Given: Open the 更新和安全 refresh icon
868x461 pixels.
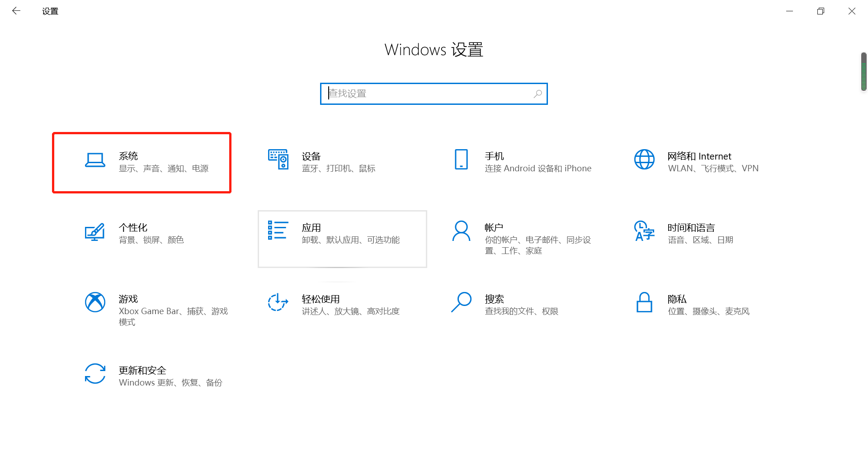Looking at the screenshot, I should coord(95,374).
